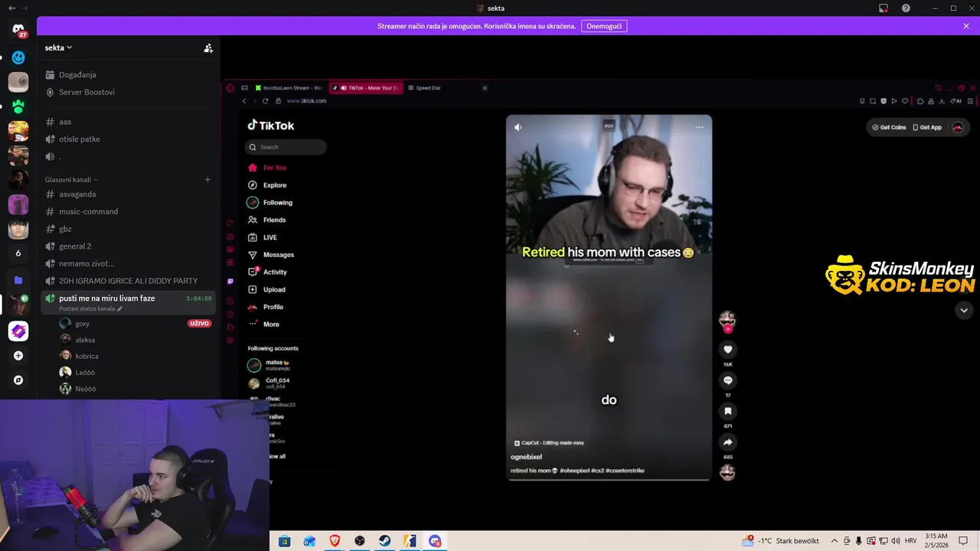Click Get App button

point(927,127)
